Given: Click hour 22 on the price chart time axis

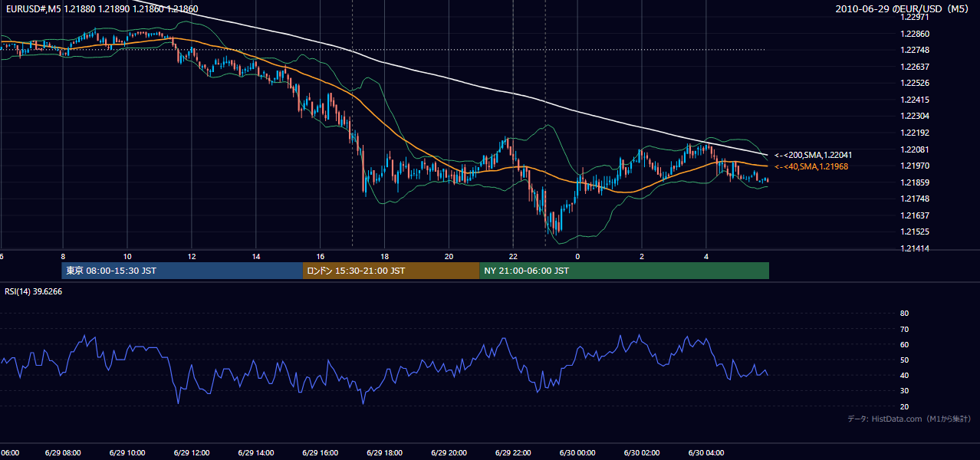Looking at the screenshot, I should (x=514, y=256).
